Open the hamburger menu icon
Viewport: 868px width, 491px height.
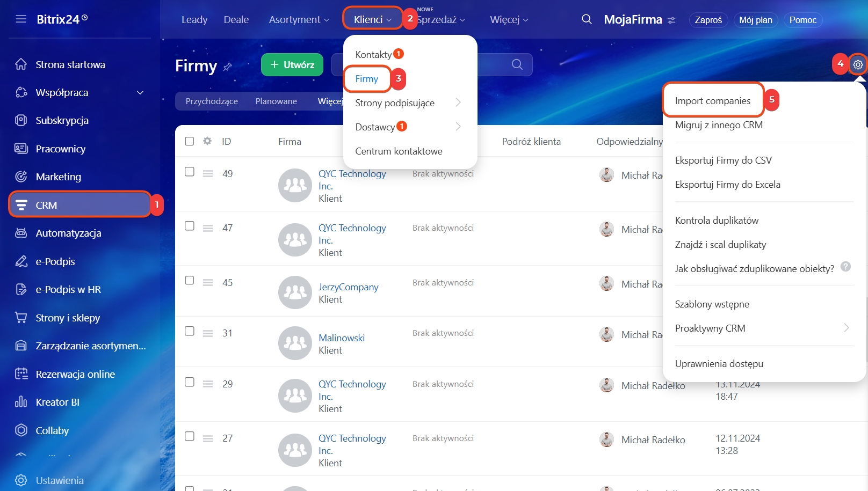pos(21,19)
